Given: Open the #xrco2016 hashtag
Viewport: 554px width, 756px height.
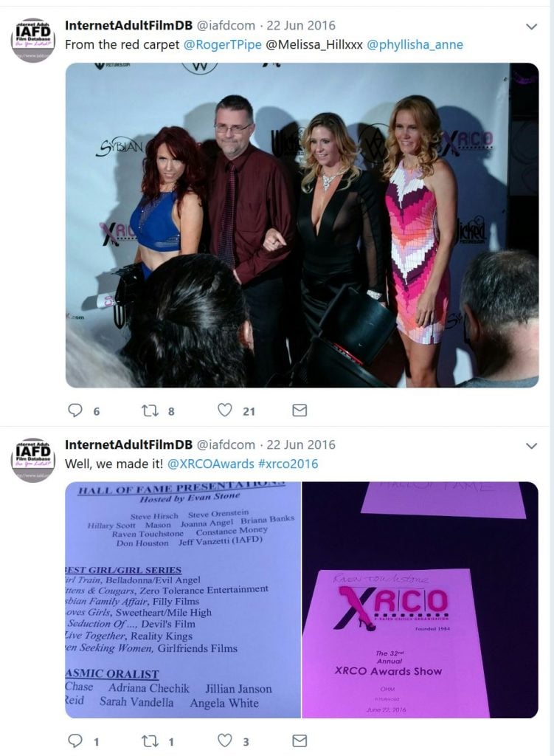Looking at the screenshot, I should point(288,464).
